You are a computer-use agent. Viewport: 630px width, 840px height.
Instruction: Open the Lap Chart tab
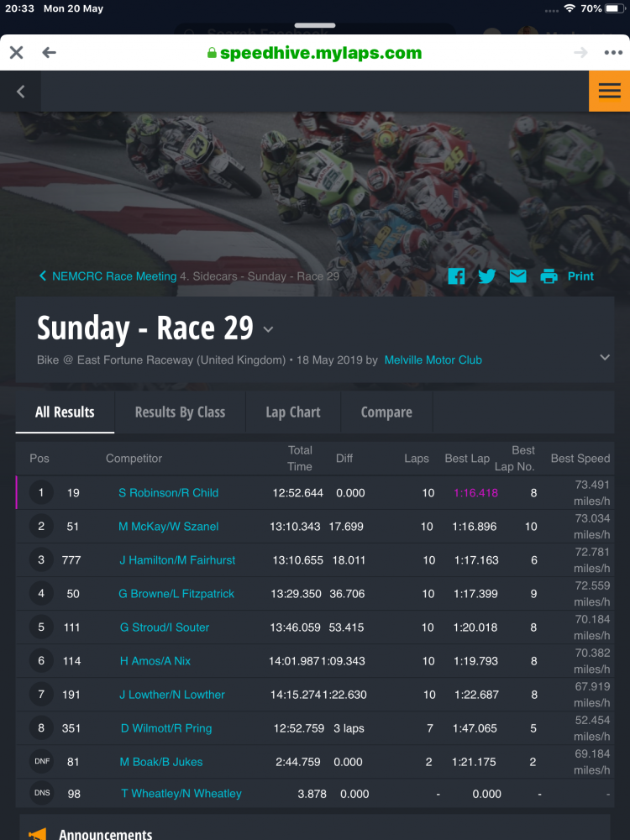(293, 412)
